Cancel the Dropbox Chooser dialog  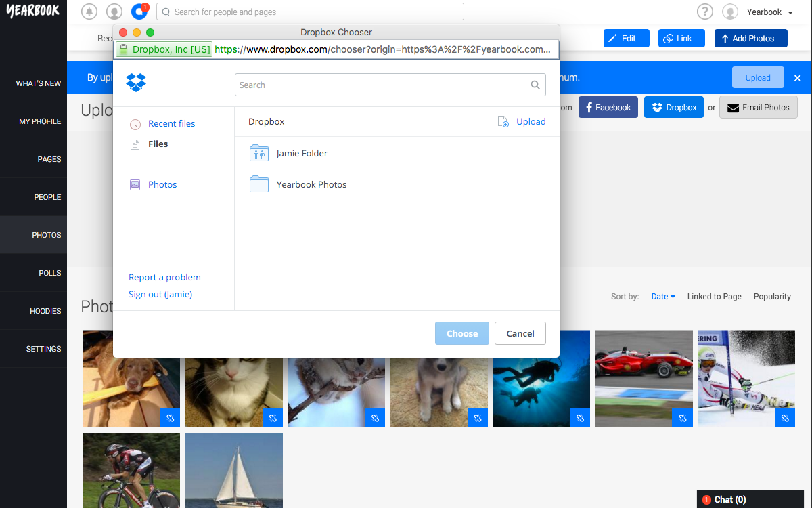[x=520, y=333]
